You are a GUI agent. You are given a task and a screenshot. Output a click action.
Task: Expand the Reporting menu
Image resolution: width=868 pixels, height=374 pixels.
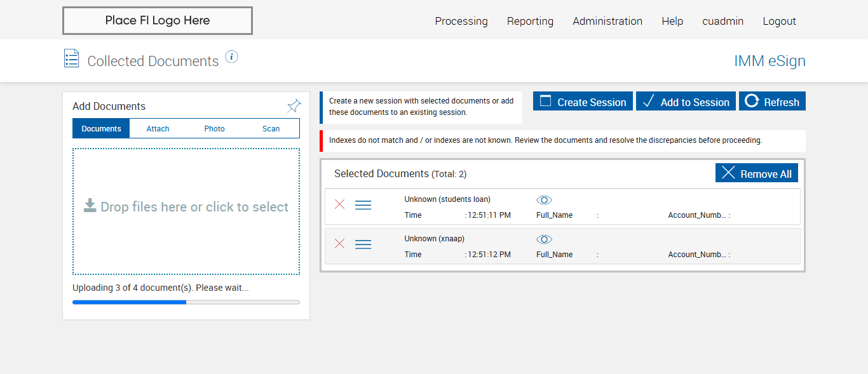click(x=530, y=21)
